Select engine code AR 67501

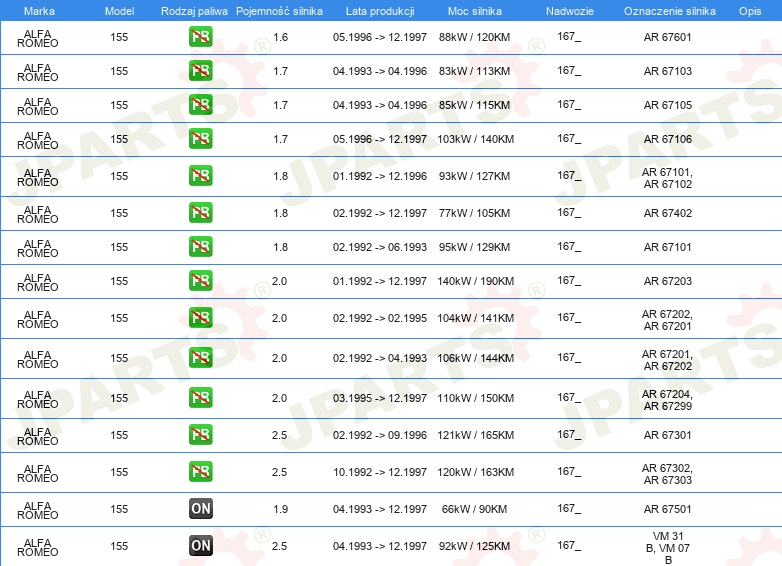tap(667, 509)
